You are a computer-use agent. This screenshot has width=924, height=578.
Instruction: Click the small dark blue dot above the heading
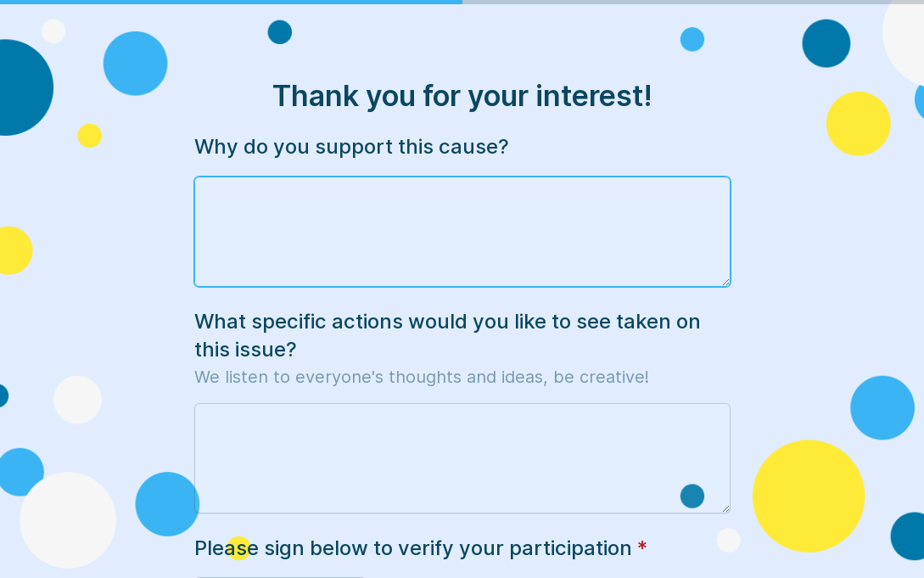pyautogui.click(x=280, y=32)
